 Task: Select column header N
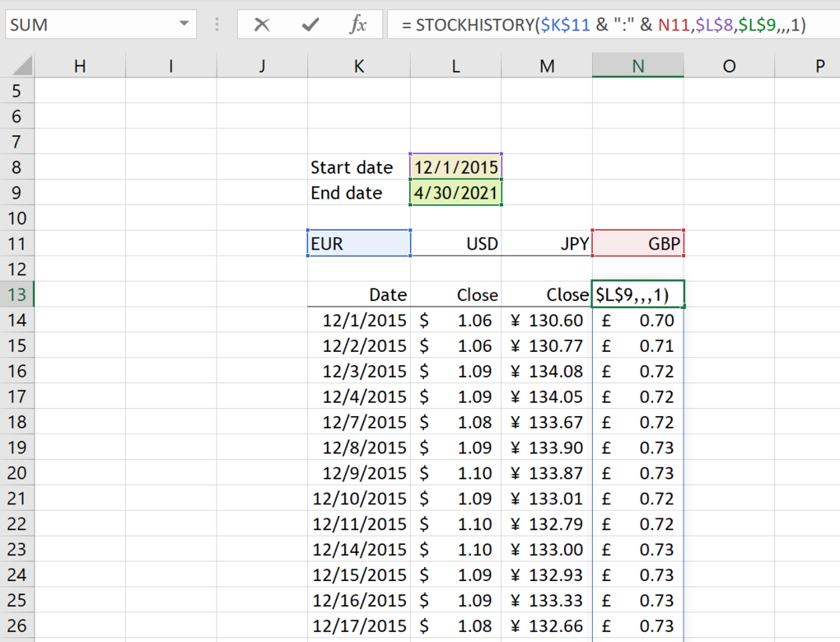tap(638, 64)
